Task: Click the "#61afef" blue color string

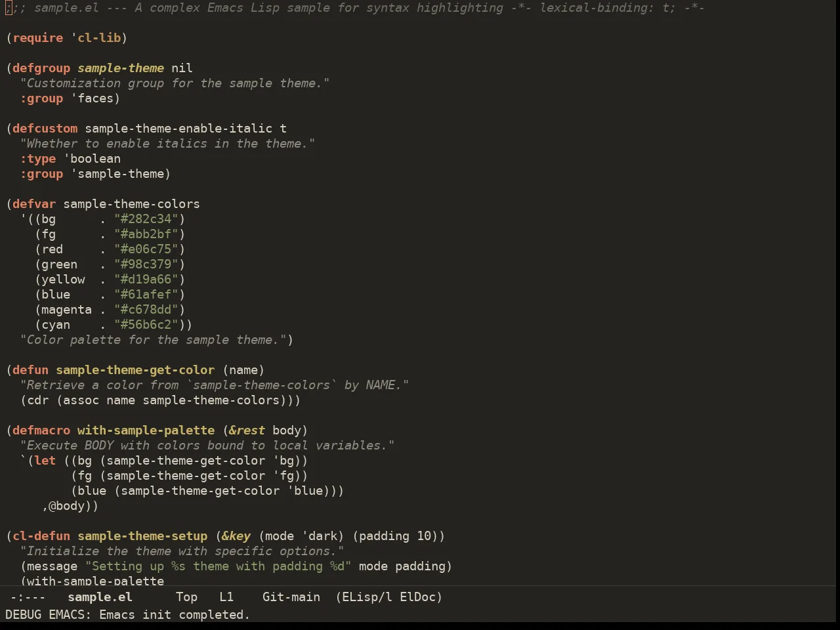Action: click(146, 295)
